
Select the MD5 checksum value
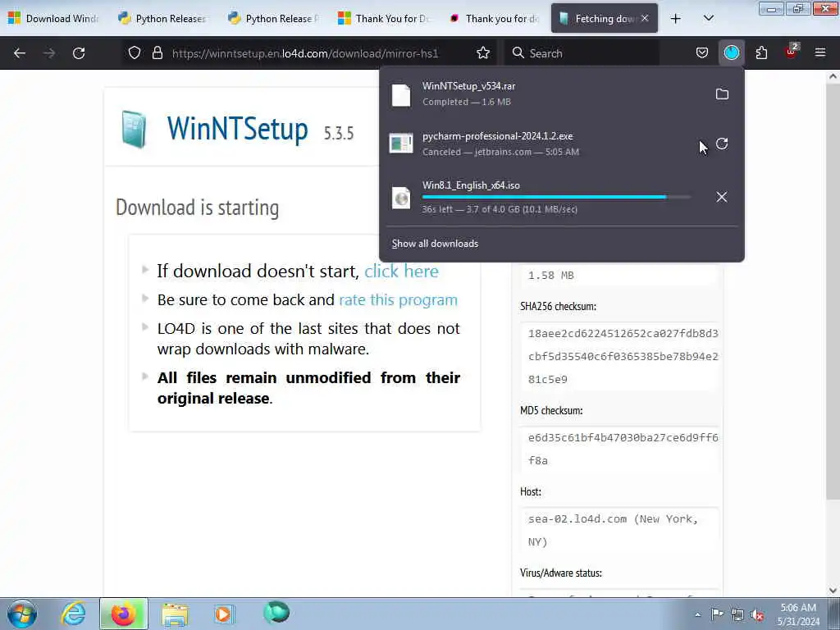pyautogui.click(x=623, y=449)
